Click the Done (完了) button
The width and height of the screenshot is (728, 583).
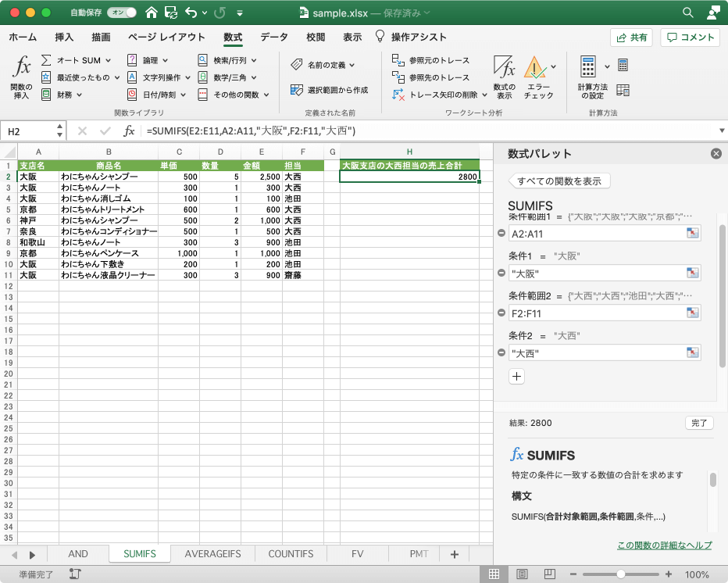pos(699,423)
